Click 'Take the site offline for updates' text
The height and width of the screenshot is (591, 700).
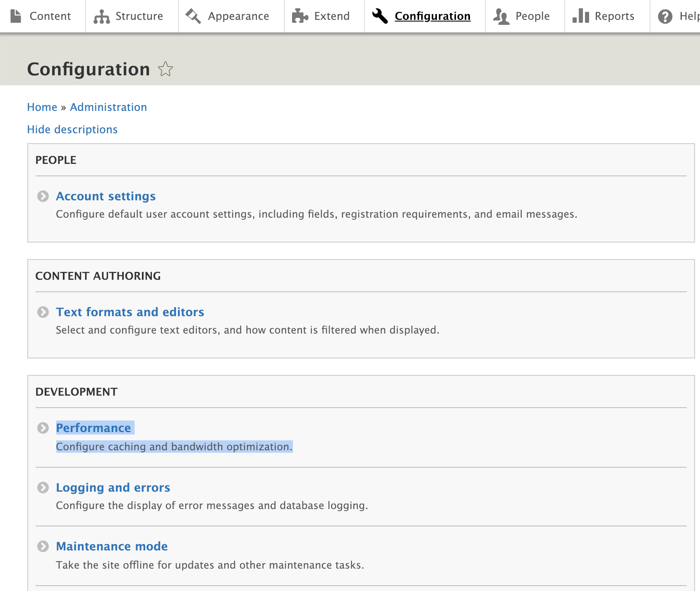tap(210, 565)
